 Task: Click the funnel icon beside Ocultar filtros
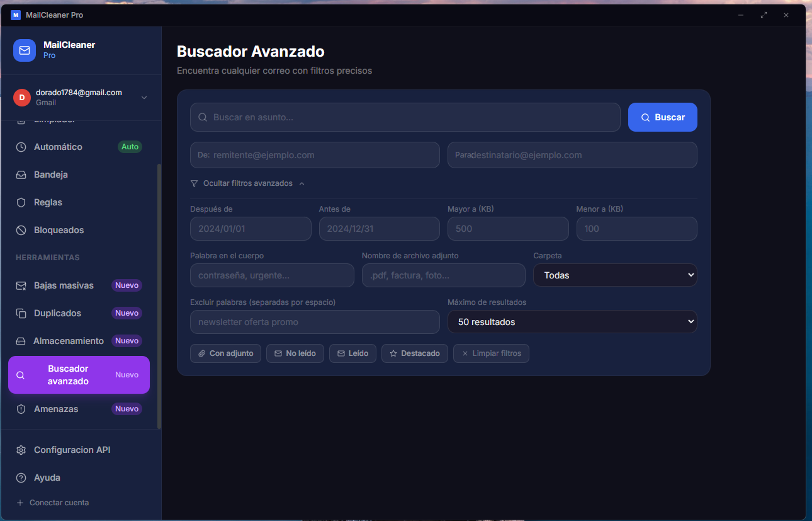pyautogui.click(x=194, y=183)
